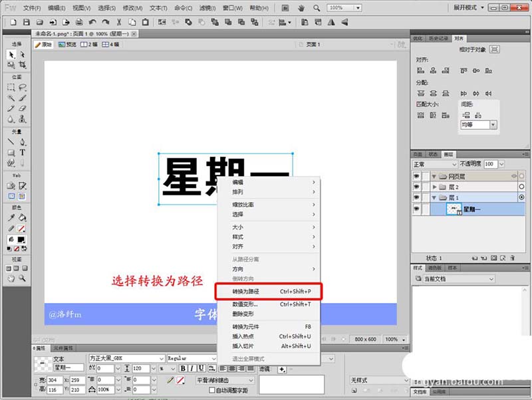The image size is (532, 400).
Task: Expand the 层 2 layer folder
Action: (434, 187)
